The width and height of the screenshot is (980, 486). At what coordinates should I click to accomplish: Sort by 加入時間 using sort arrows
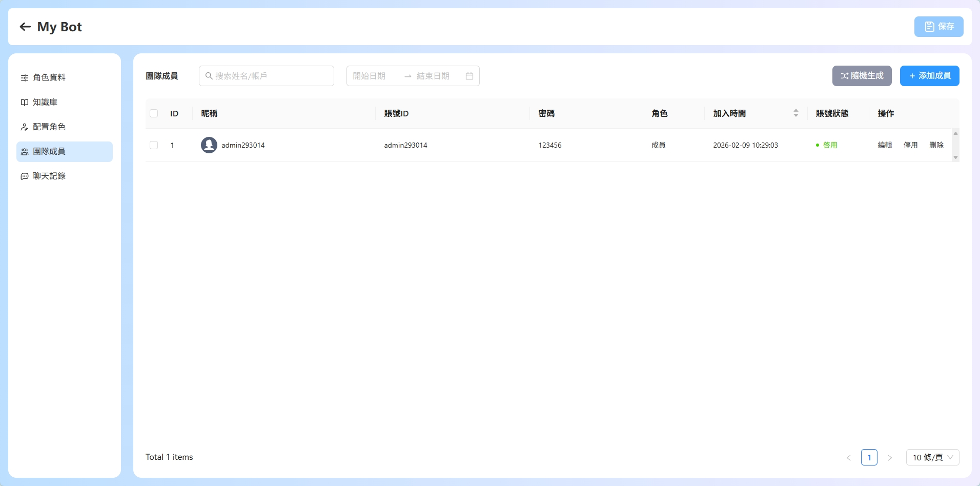[795, 113]
